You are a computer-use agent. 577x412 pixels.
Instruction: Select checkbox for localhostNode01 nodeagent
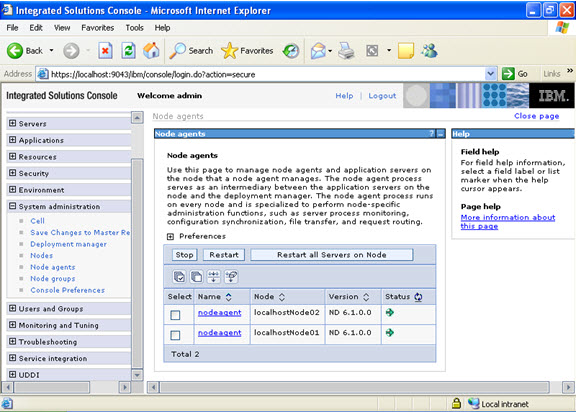[x=175, y=335]
